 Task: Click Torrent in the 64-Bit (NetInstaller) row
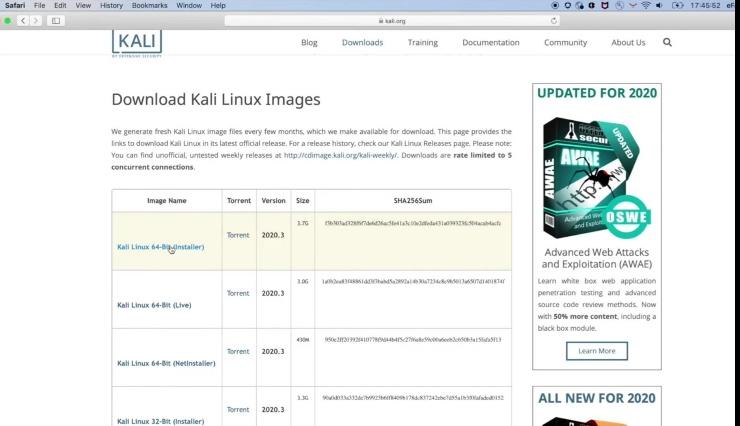pyautogui.click(x=238, y=351)
